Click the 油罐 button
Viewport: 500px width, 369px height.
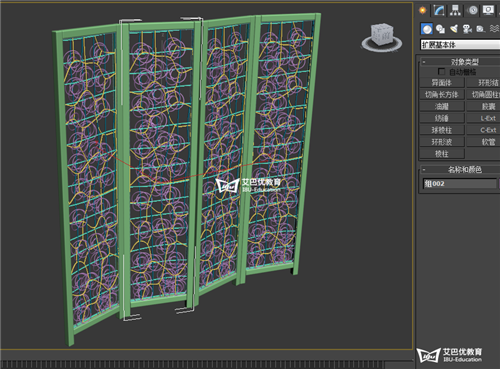(x=442, y=106)
